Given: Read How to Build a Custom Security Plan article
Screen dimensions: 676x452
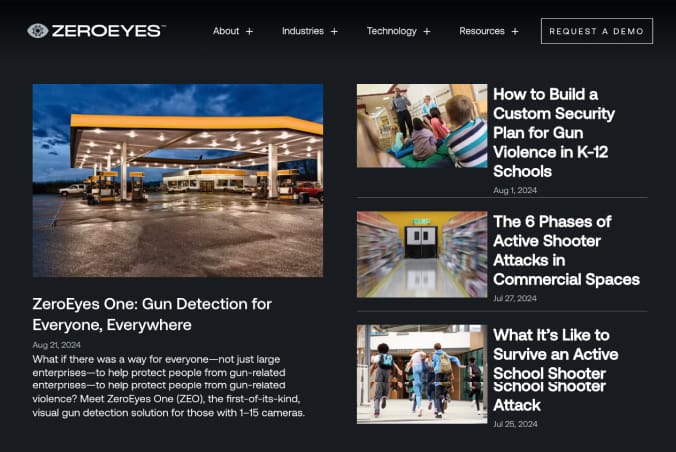Looking at the screenshot, I should [554, 132].
